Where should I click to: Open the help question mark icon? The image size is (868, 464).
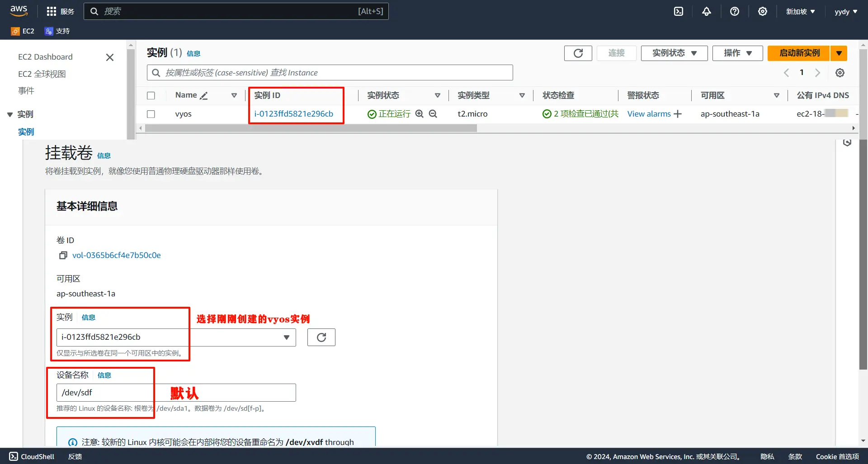735,11
